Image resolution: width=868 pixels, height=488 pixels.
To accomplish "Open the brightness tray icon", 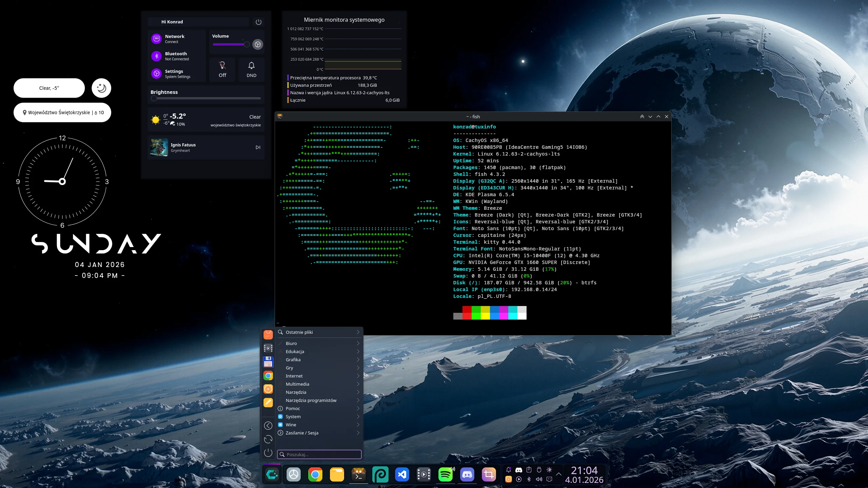I will (549, 470).
